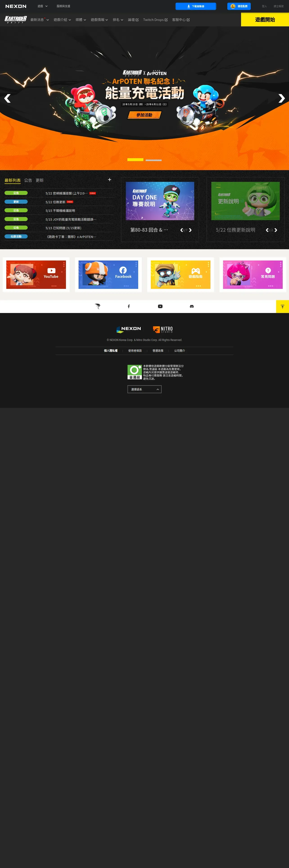Expand the 遊戲介紹 navigation menu
Screen dimensions: 289x868
(62, 20)
